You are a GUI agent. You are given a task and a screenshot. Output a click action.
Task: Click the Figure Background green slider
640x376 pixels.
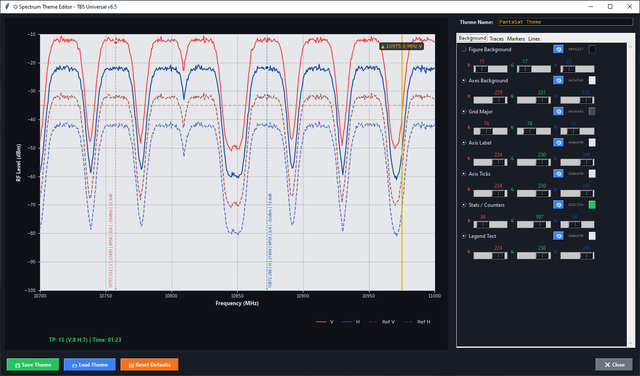534,69
